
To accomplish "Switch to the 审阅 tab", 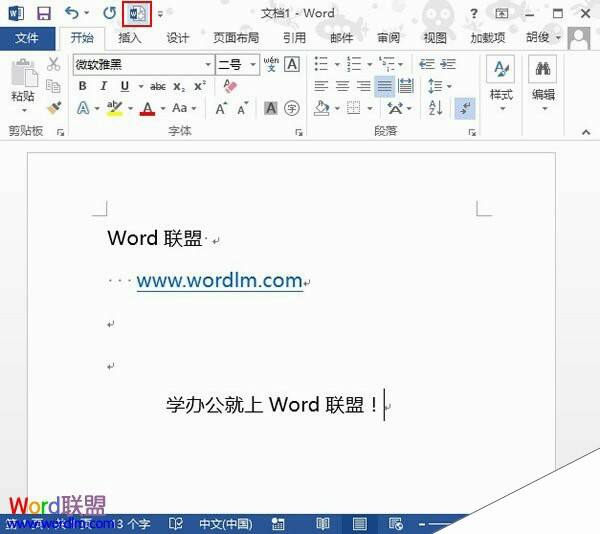I will tap(388, 38).
